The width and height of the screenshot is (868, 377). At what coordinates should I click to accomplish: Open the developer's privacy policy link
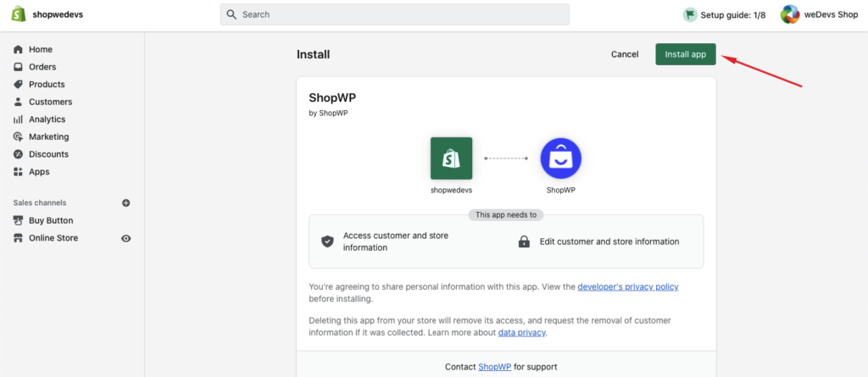(x=628, y=286)
